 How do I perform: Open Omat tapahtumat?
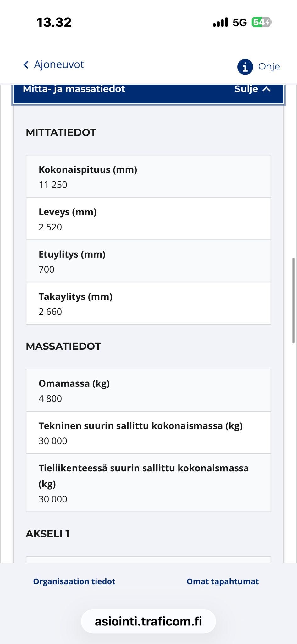pyautogui.click(x=223, y=581)
